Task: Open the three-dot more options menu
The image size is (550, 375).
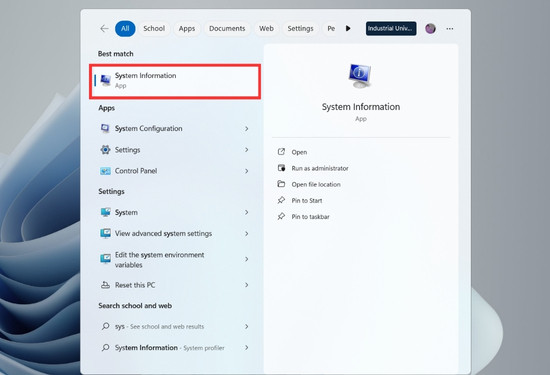Action: click(x=450, y=28)
